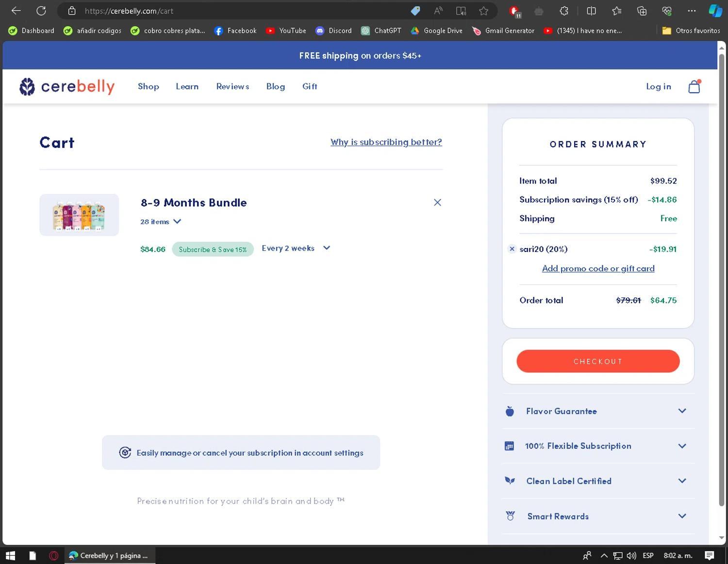Open the Gift page

(x=310, y=86)
